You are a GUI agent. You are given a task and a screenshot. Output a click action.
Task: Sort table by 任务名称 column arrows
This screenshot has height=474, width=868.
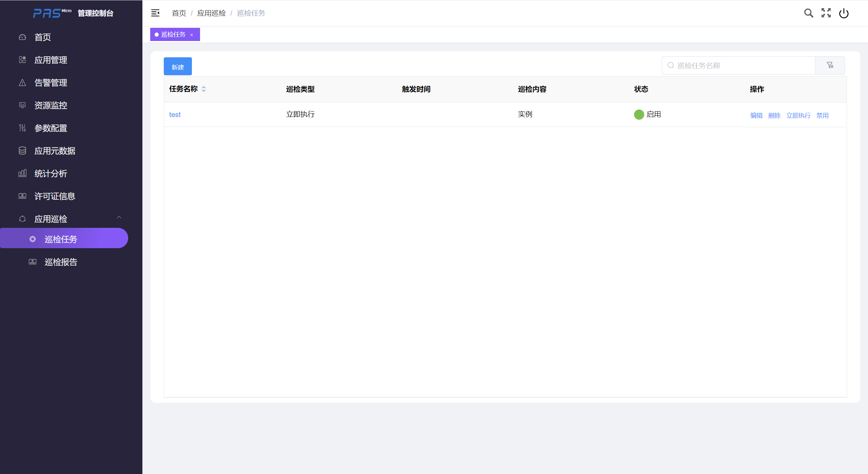[x=204, y=89]
